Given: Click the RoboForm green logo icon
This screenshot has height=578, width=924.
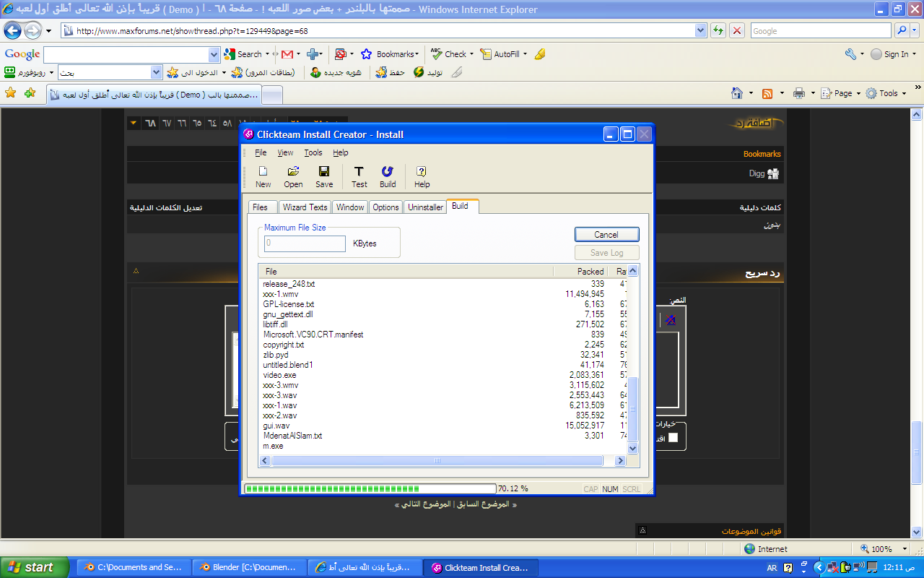Looking at the screenshot, I should (x=10, y=72).
